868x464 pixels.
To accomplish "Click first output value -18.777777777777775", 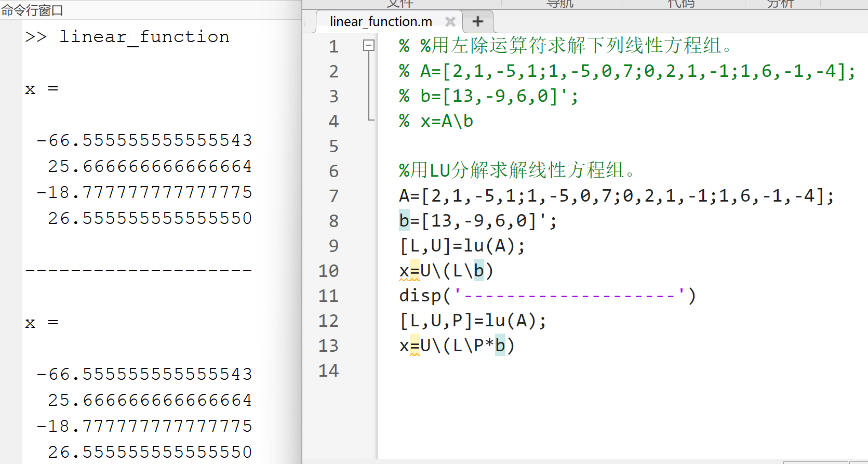I will (x=144, y=192).
